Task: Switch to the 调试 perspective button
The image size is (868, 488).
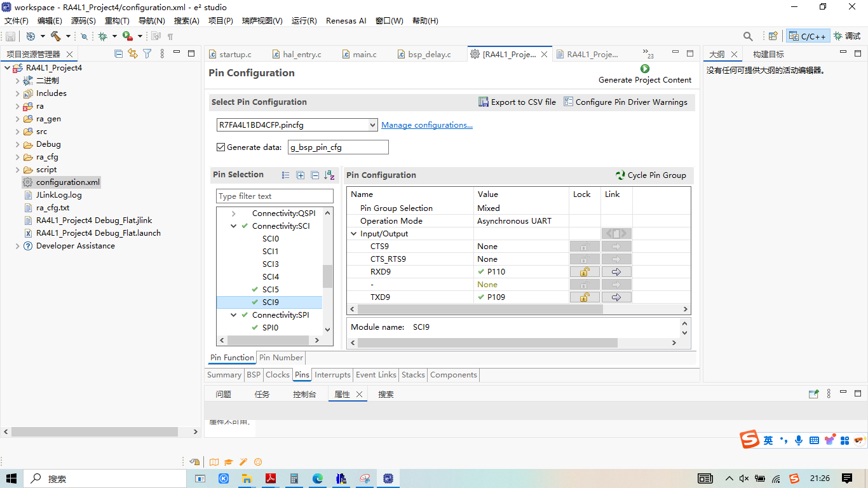Action: click(x=847, y=36)
